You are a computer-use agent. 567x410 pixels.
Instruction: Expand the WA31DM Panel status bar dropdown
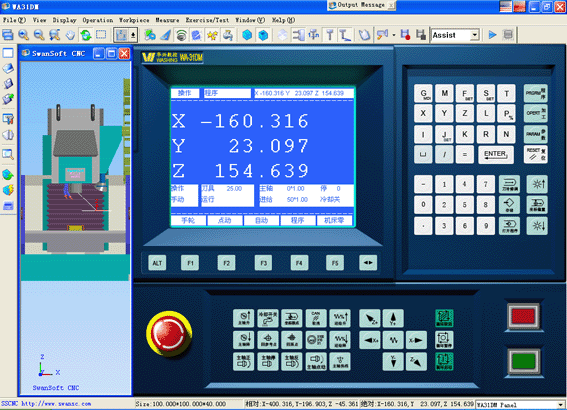(x=560, y=405)
